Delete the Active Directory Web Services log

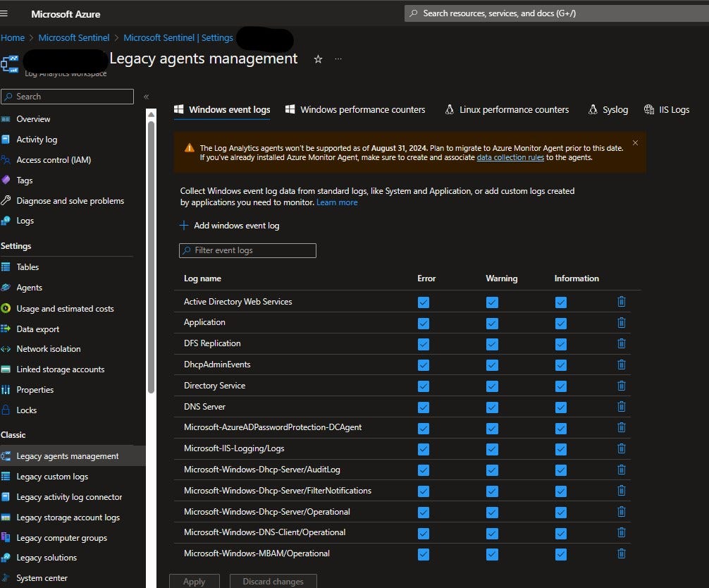tap(622, 302)
